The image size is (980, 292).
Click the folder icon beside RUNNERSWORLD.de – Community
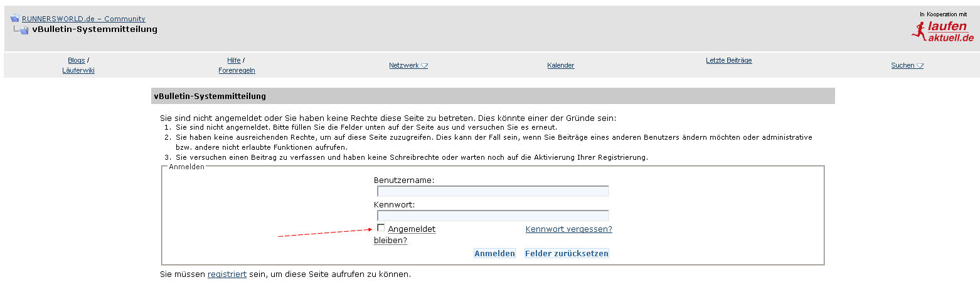pos(14,19)
